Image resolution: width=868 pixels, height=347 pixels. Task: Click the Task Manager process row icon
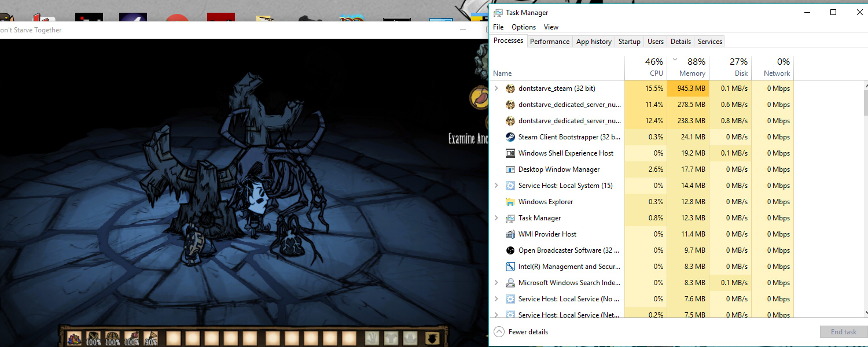pyautogui.click(x=510, y=218)
